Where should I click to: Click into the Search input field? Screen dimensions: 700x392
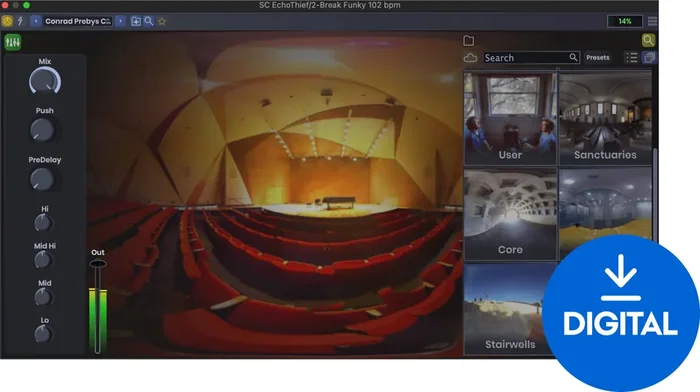point(531,58)
